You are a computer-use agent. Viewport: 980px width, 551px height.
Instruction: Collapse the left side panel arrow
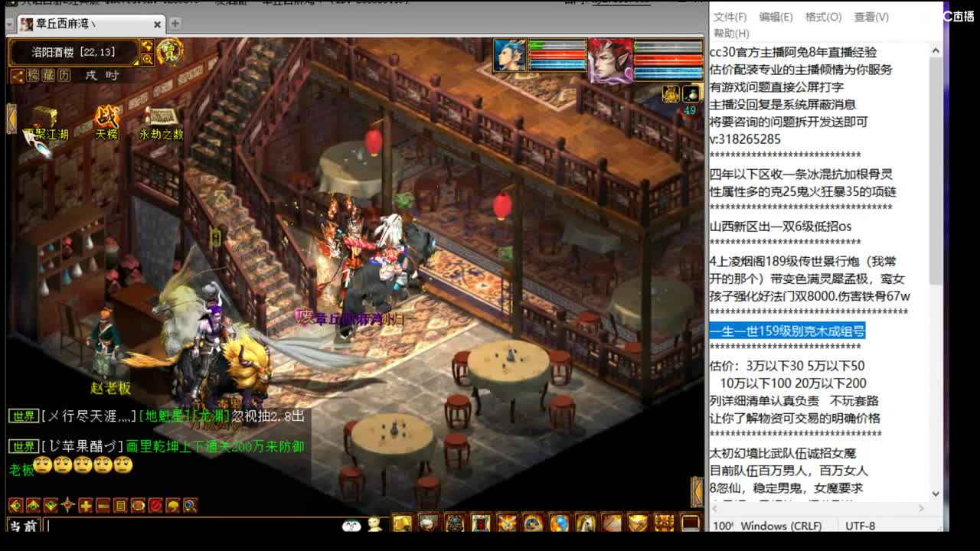(x=11, y=119)
